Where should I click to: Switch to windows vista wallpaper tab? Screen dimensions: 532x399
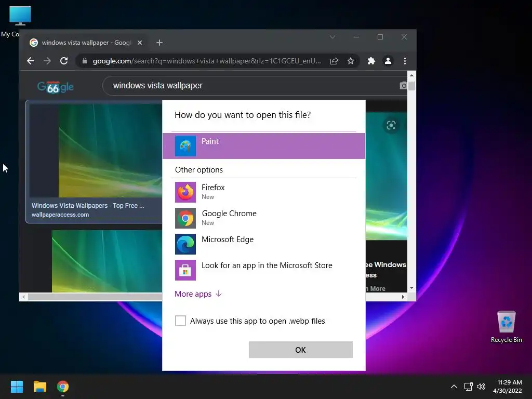point(87,43)
